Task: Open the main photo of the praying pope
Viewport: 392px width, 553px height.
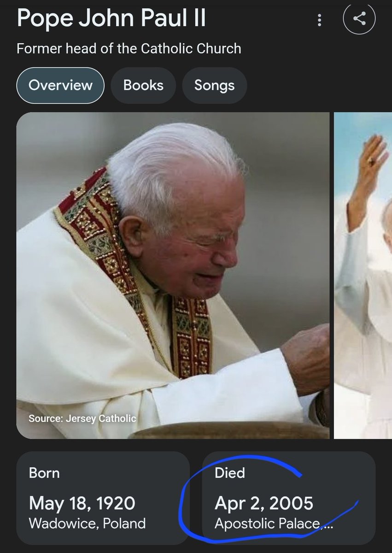Action: [173, 275]
